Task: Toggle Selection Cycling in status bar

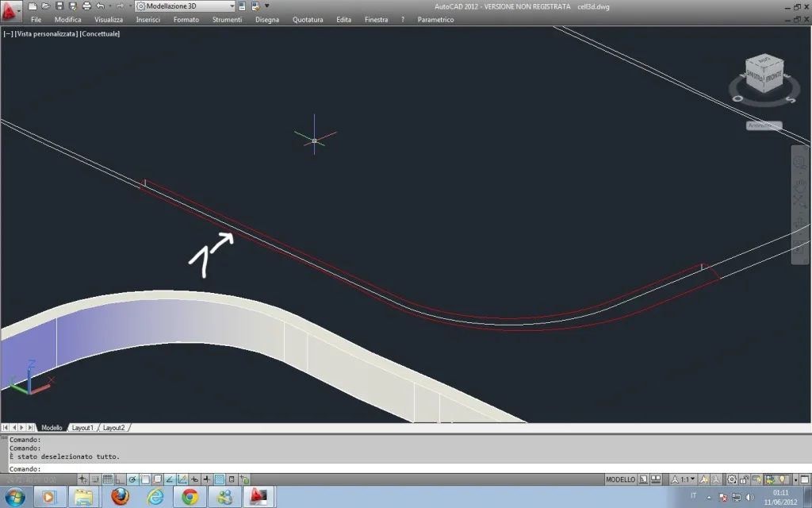Action: [x=244, y=479]
